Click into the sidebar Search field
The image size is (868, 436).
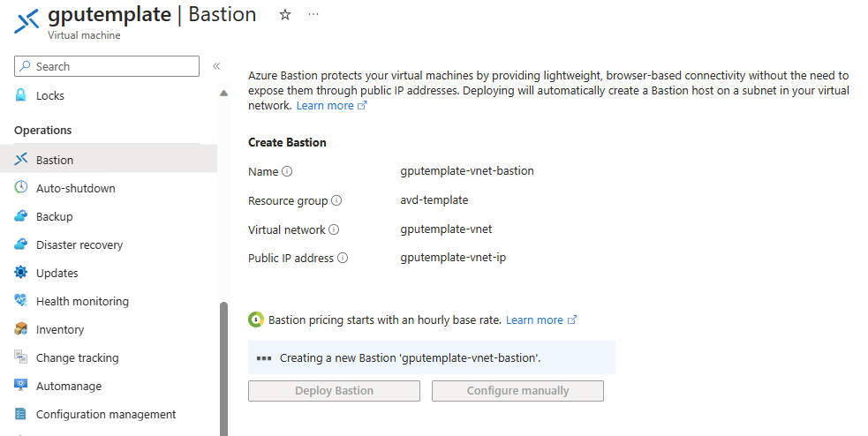point(107,66)
